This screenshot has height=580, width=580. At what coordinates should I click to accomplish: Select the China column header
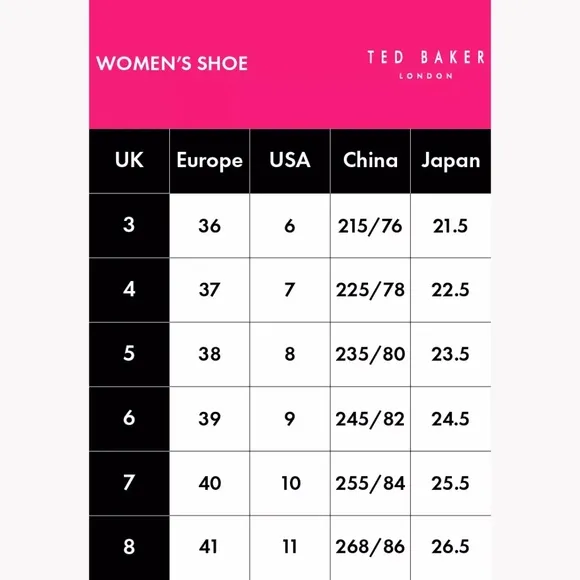370,161
